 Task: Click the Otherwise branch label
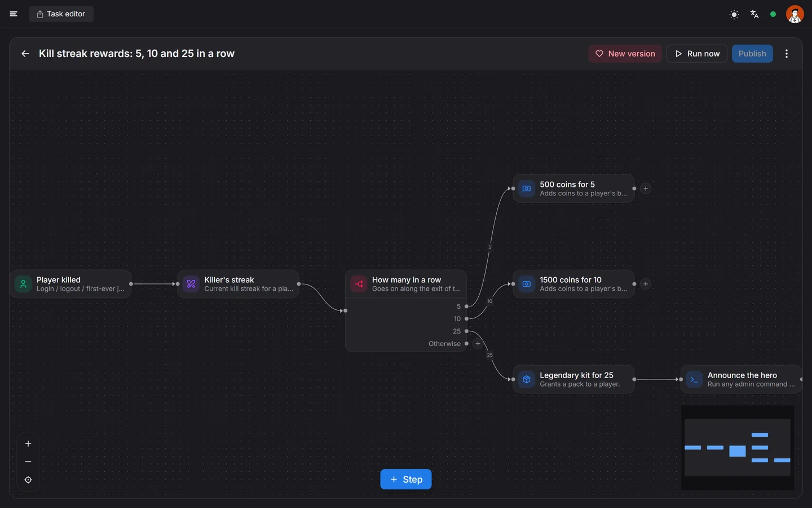444,344
